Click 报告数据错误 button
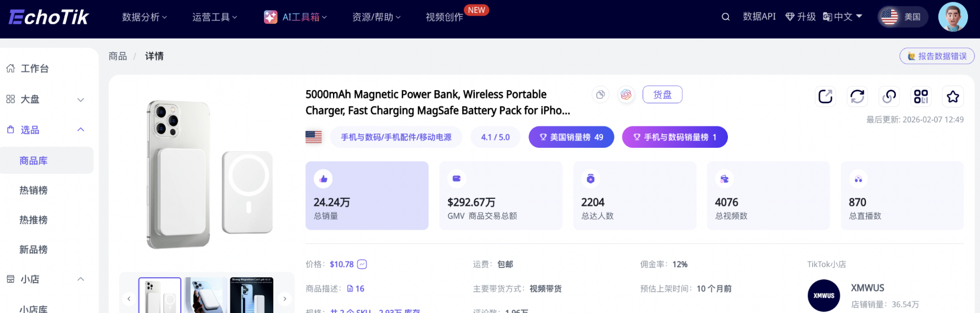Screen dimensions: 980x313 (x=937, y=56)
